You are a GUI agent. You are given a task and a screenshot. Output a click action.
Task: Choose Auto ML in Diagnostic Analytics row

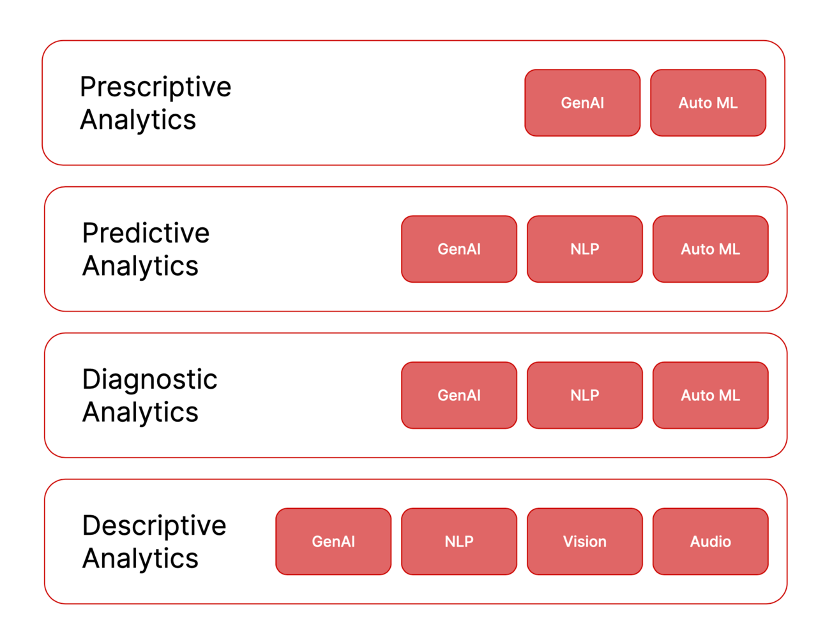(x=711, y=395)
